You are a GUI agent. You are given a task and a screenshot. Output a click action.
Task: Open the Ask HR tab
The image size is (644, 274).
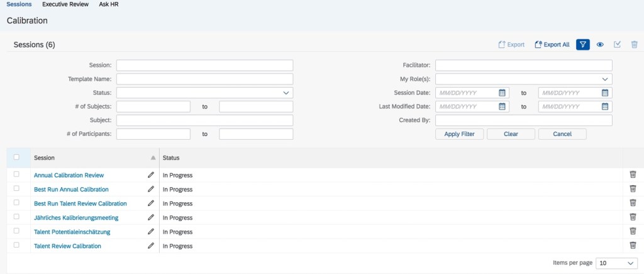click(108, 4)
